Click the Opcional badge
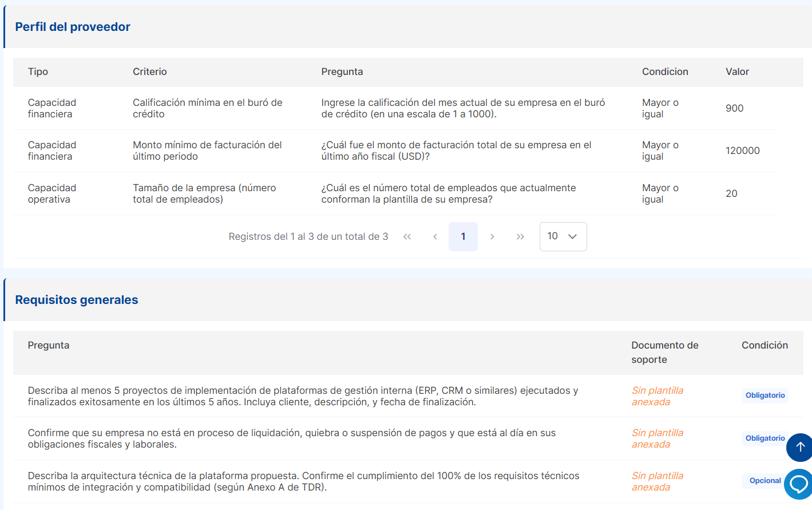 point(765,481)
